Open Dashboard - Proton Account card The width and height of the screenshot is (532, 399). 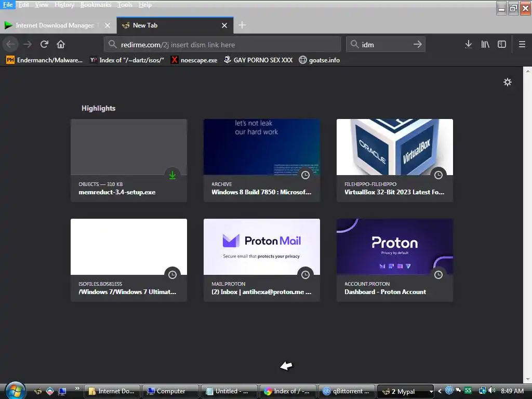pyautogui.click(x=395, y=260)
